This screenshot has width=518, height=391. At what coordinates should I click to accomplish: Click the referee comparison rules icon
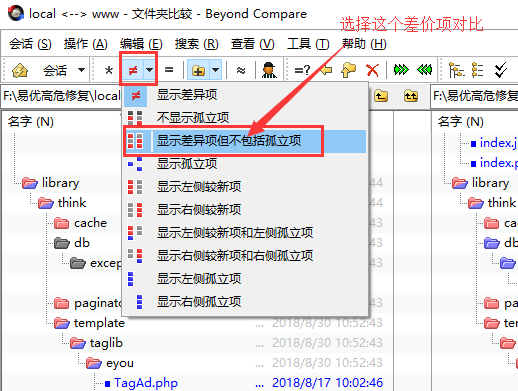point(269,70)
